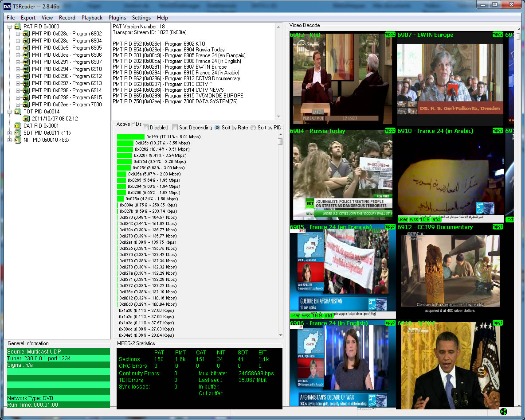525x420 pixels.
Task: Click the TOT PID 0x0014 icon
Action: point(18,112)
